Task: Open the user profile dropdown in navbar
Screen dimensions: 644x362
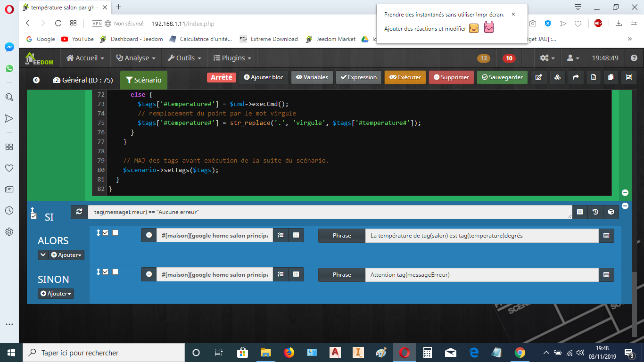Action: click(573, 58)
